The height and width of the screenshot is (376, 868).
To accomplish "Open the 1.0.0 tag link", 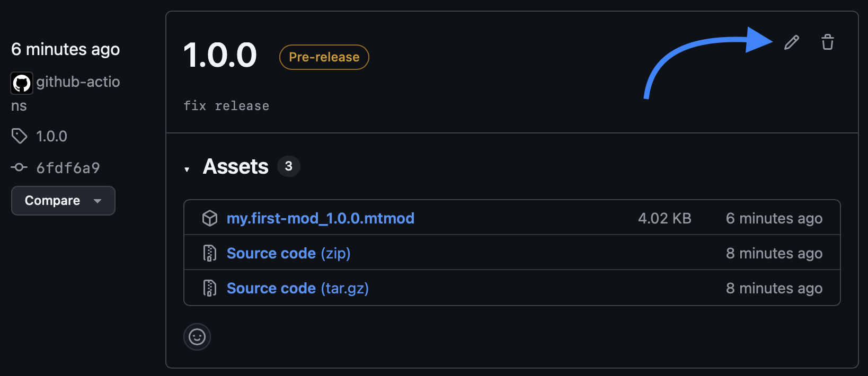I will tap(51, 136).
